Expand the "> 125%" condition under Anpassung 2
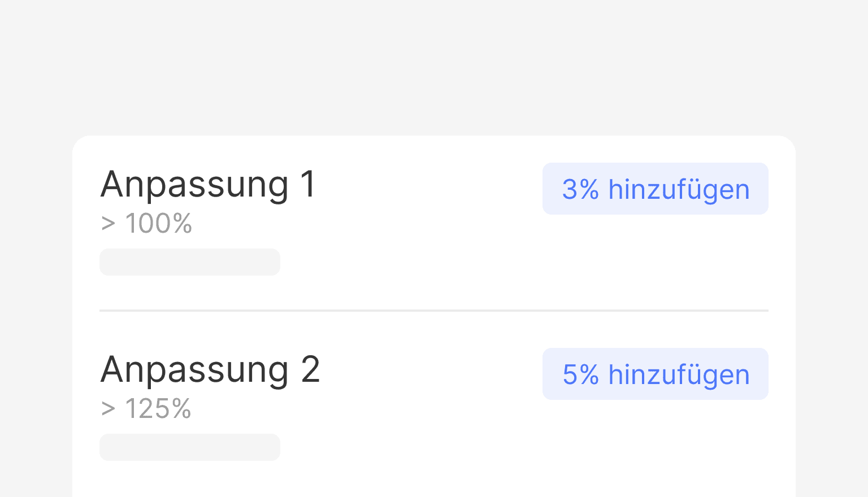This screenshot has height=497, width=868. tap(146, 408)
